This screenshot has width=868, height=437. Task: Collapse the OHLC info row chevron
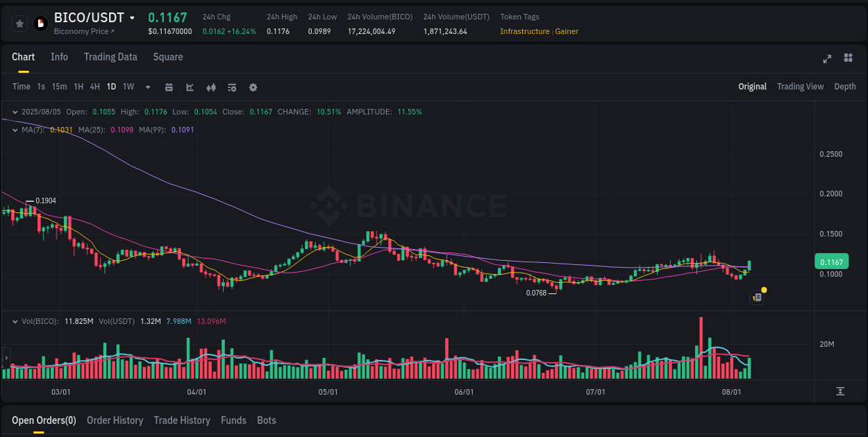(15, 111)
